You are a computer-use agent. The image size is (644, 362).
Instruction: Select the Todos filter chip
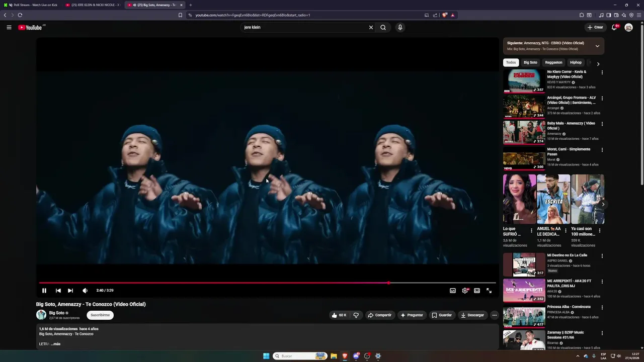511,62
